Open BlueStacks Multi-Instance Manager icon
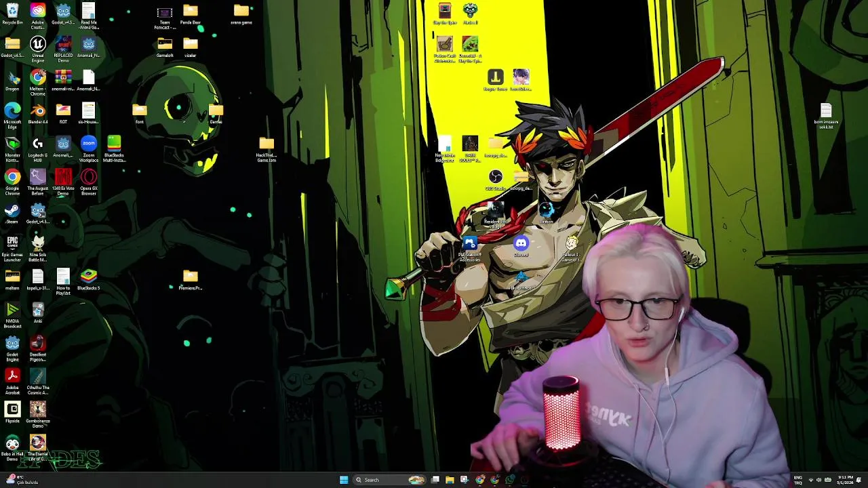 point(114,149)
